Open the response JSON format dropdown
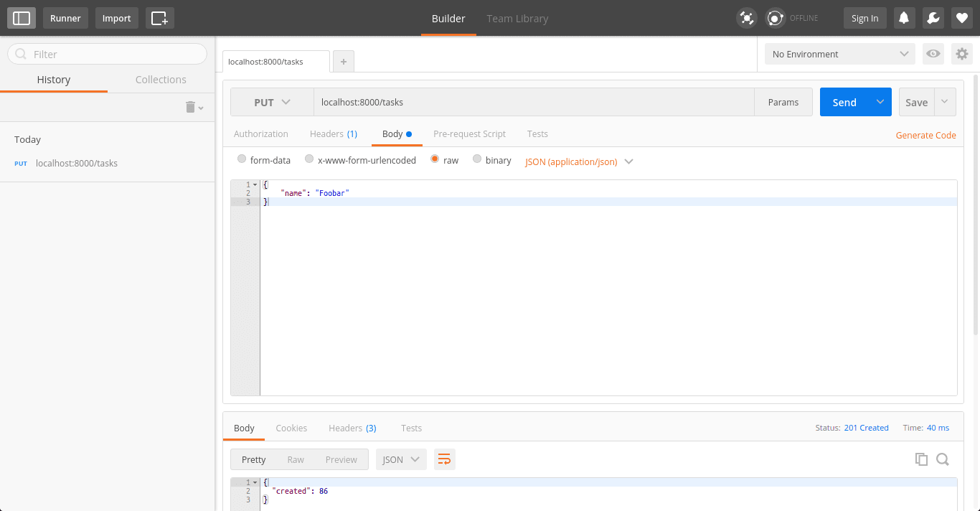The image size is (980, 511). pyautogui.click(x=401, y=459)
